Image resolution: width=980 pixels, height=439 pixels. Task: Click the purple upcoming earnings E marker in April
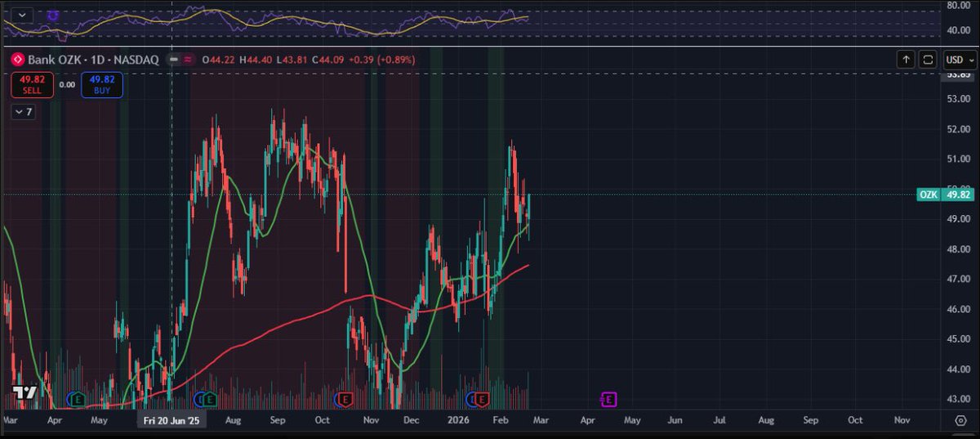[609, 399]
